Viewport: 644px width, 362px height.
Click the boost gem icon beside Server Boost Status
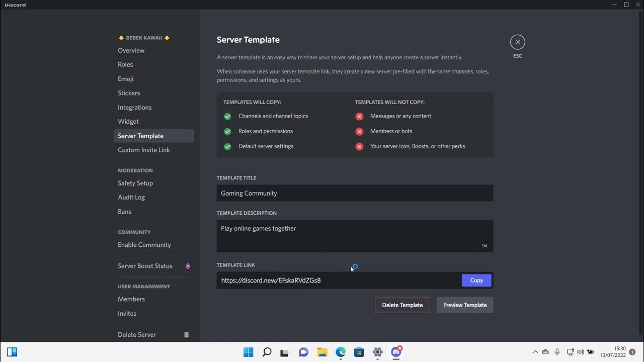pos(188,266)
